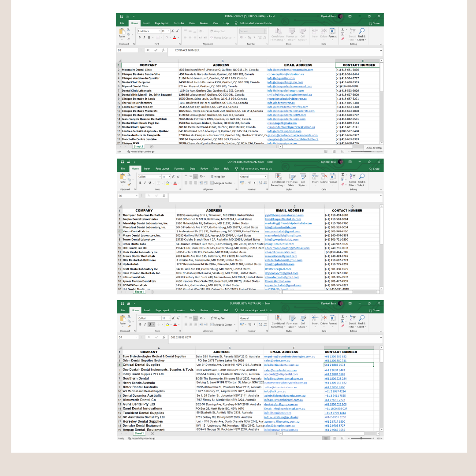Switch to Data tab in the Australia window
The width and height of the screenshot is (476, 476).
[193, 310]
